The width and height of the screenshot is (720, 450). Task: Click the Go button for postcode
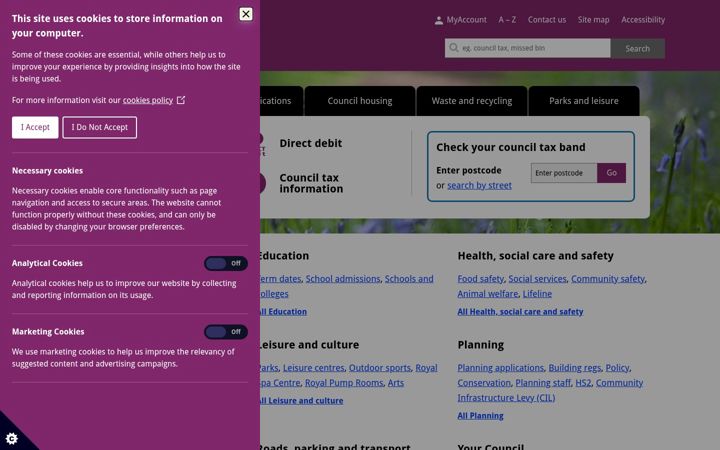tap(611, 173)
